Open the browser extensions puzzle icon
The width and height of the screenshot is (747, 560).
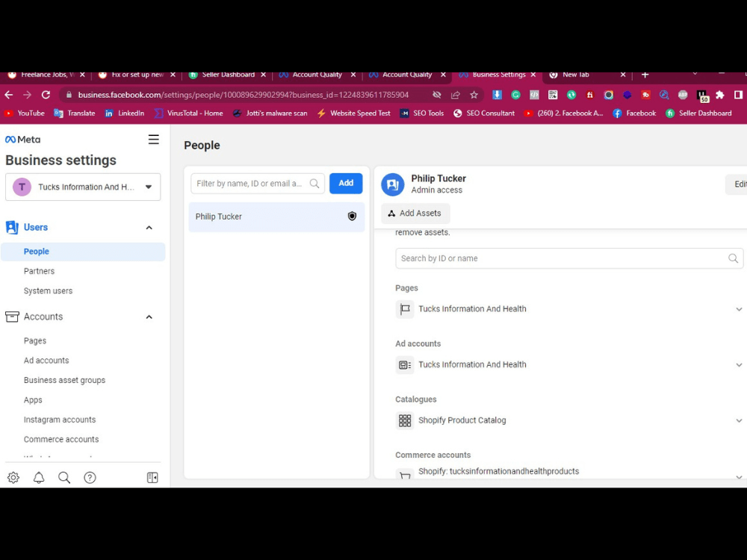[x=720, y=95]
